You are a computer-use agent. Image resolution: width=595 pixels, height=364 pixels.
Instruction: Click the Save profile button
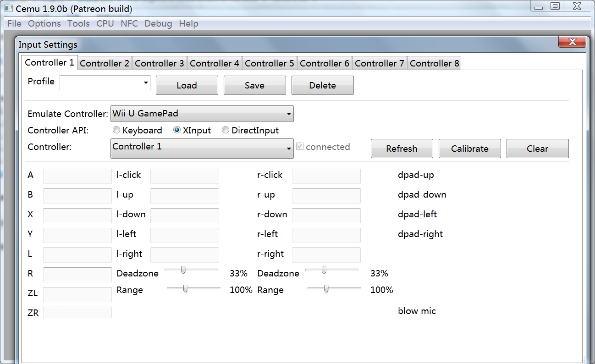tap(255, 85)
